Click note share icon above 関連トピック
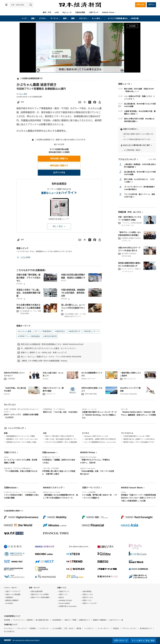 (x=85, y=240)
